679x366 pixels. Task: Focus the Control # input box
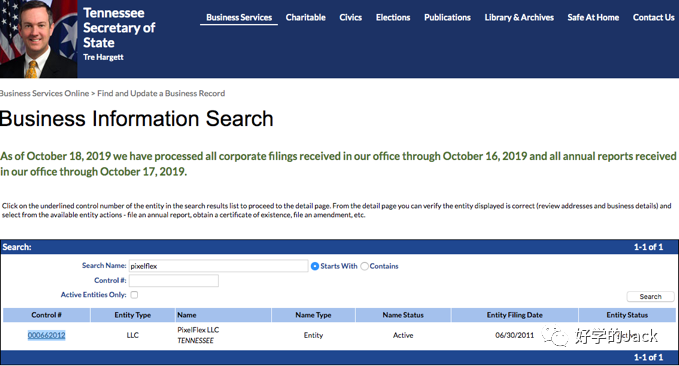click(x=174, y=281)
